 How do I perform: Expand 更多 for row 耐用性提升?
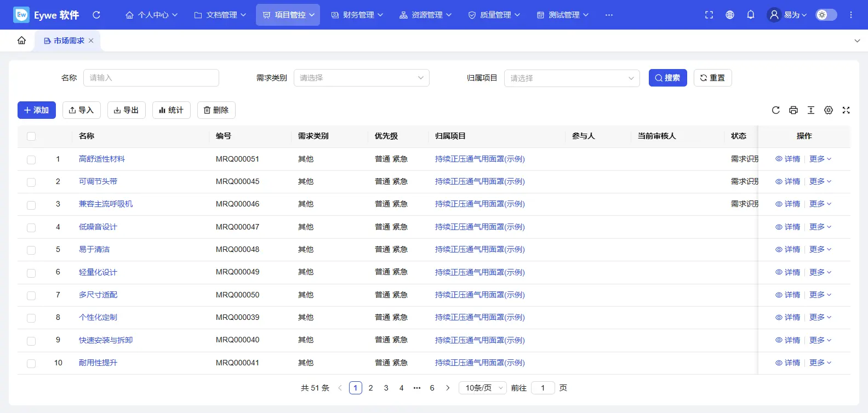tap(820, 363)
